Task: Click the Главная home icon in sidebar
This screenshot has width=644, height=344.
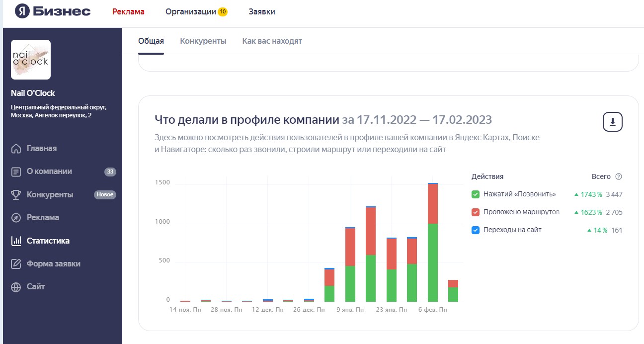Action: pyautogui.click(x=16, y=149)
